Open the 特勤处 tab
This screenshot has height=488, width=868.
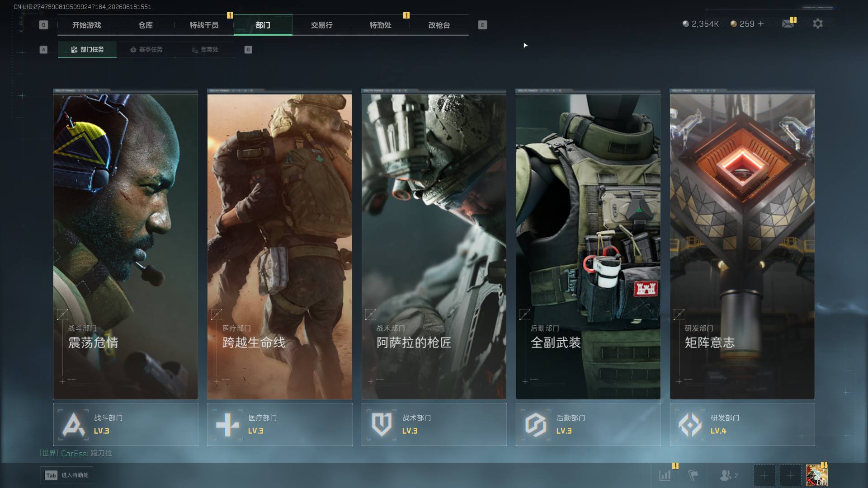coord(381,25)
